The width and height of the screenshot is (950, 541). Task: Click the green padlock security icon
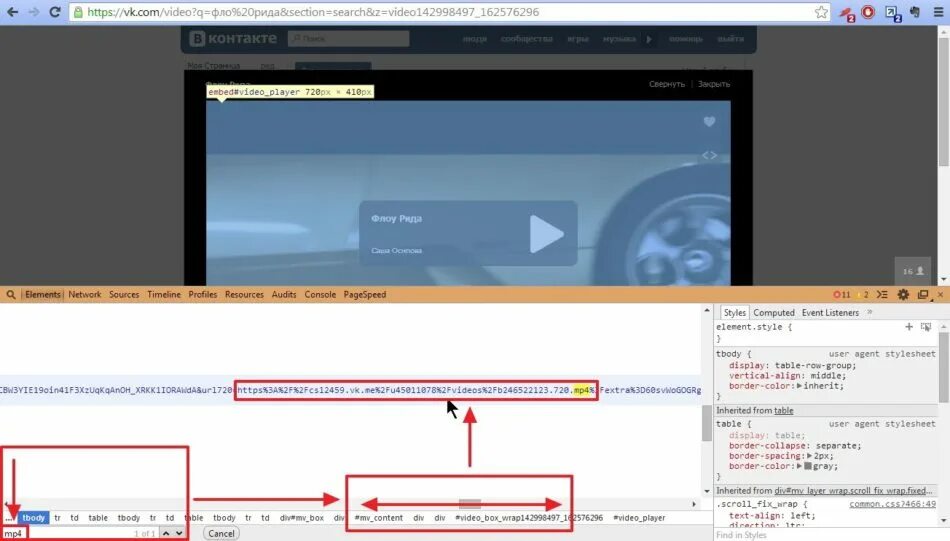(78, 12)
